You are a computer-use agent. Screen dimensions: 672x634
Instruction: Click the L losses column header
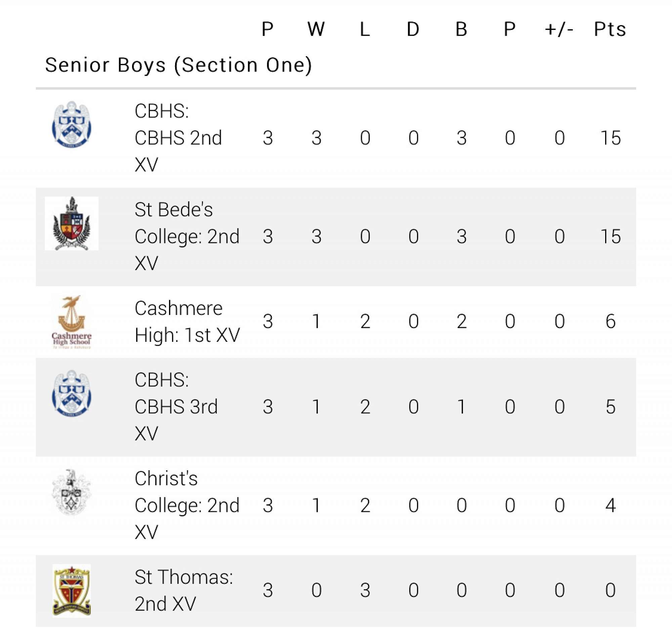[x=365, y=29]
